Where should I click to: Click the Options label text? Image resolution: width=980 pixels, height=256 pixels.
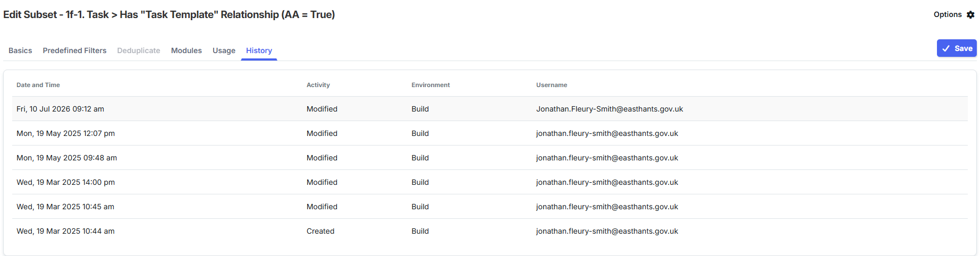tap(948, 14)
